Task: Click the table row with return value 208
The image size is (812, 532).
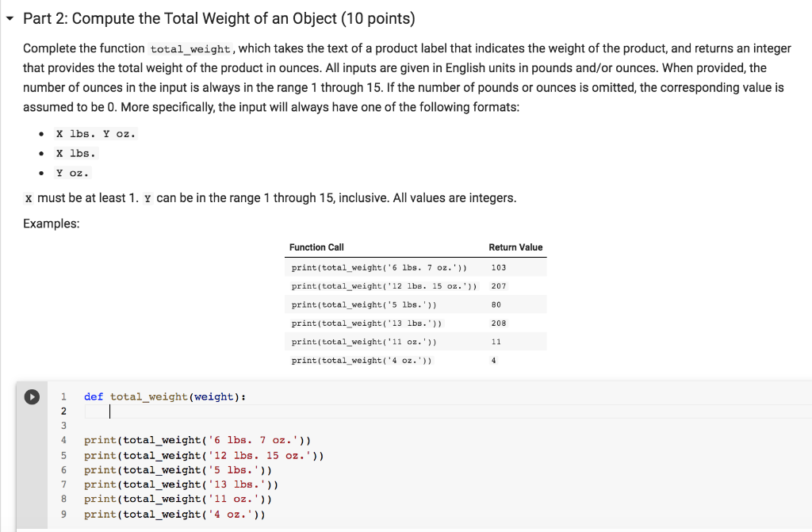Action: (x=412, y=323)
